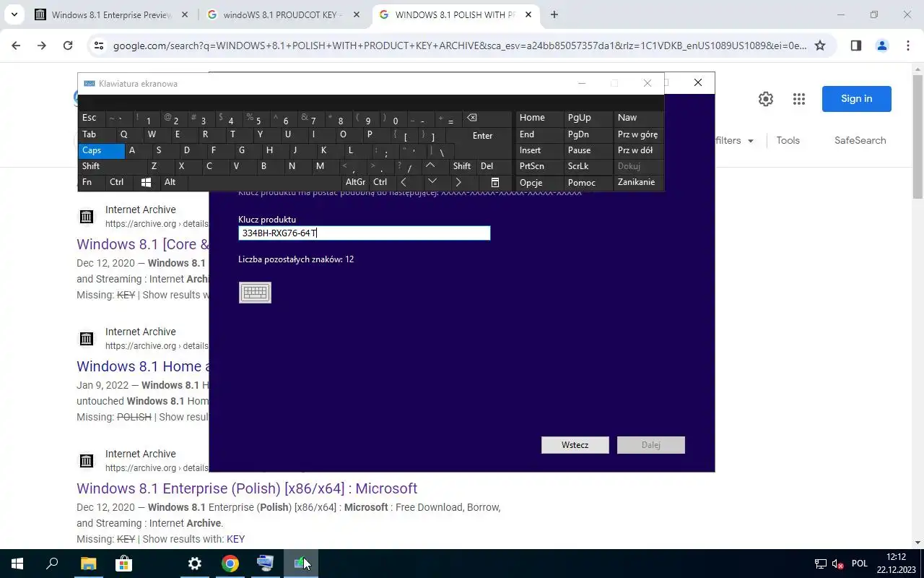Click the Dalej button
Viewport: 924px width, 578px height.
[651, 445]
